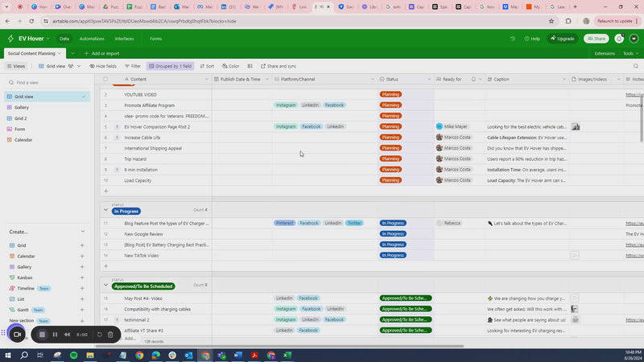
Task: Click the Upgrade button
Action: pyautogui.click(x=562, y=39)
